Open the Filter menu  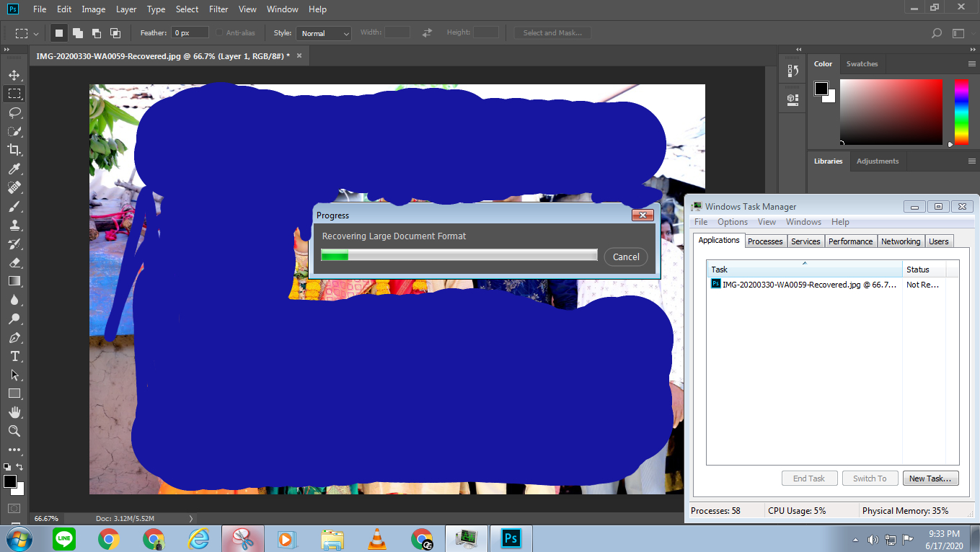coord(218,9)
